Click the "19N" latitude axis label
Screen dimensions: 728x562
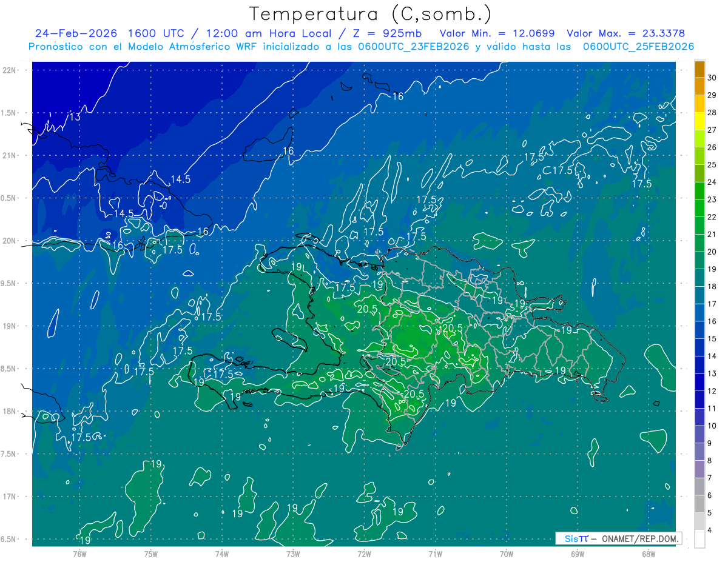[10, 326]
